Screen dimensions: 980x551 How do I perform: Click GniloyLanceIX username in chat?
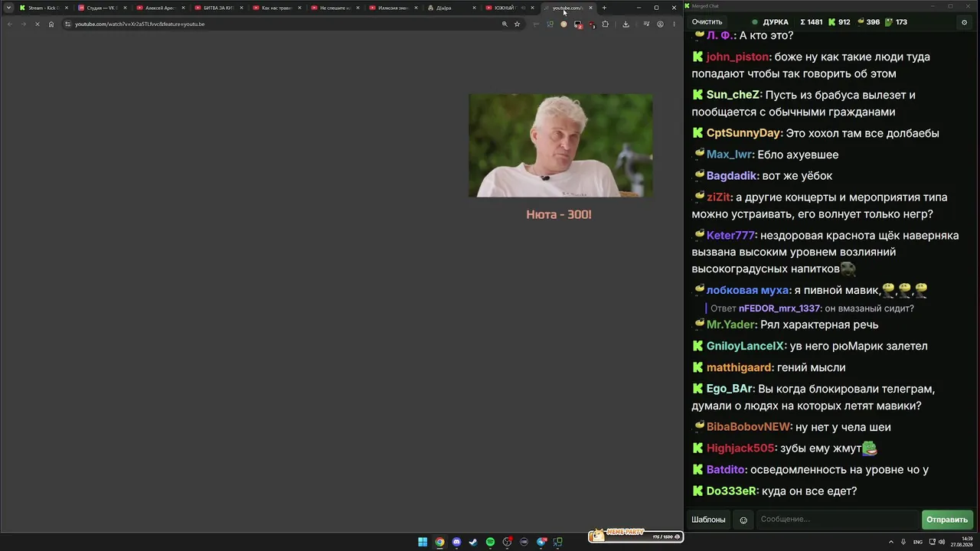[x=745, y=346]
